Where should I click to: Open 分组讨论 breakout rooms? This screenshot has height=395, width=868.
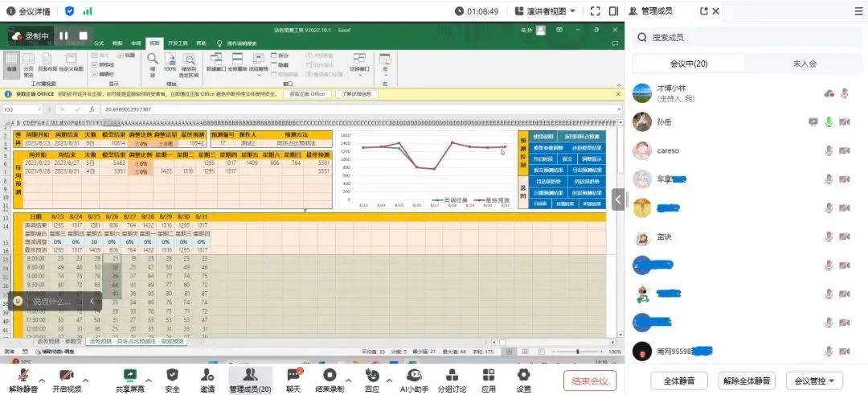point(451,375)
